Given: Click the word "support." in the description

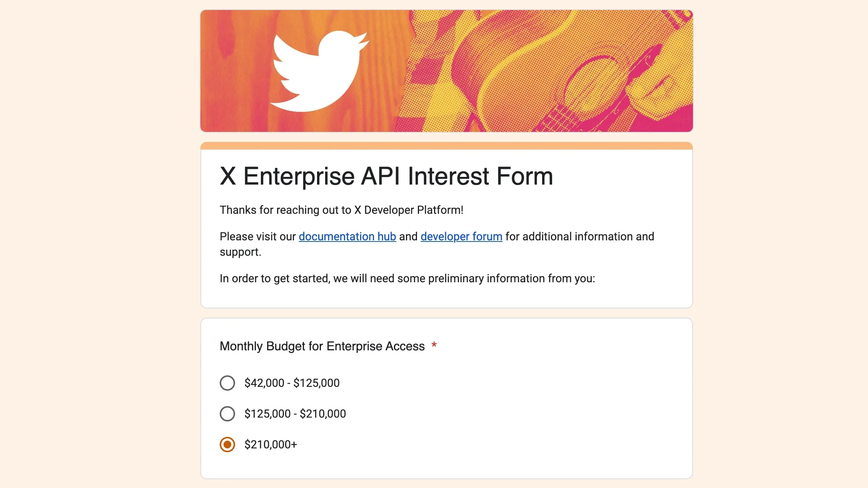Looking at the screenshot, I should coord(240,252).
